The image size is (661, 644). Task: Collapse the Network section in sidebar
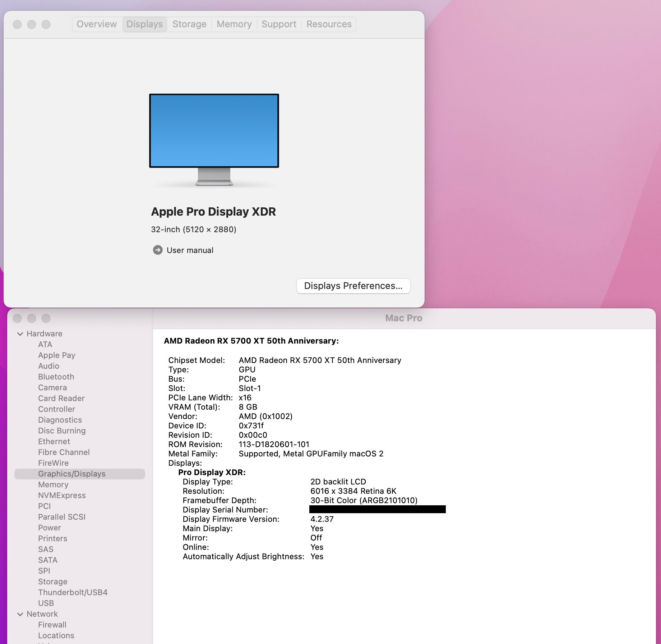click(x=20, y=614)
